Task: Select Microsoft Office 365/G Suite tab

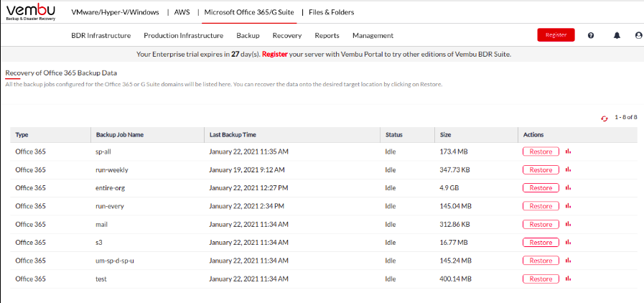Action: point(249,12)
